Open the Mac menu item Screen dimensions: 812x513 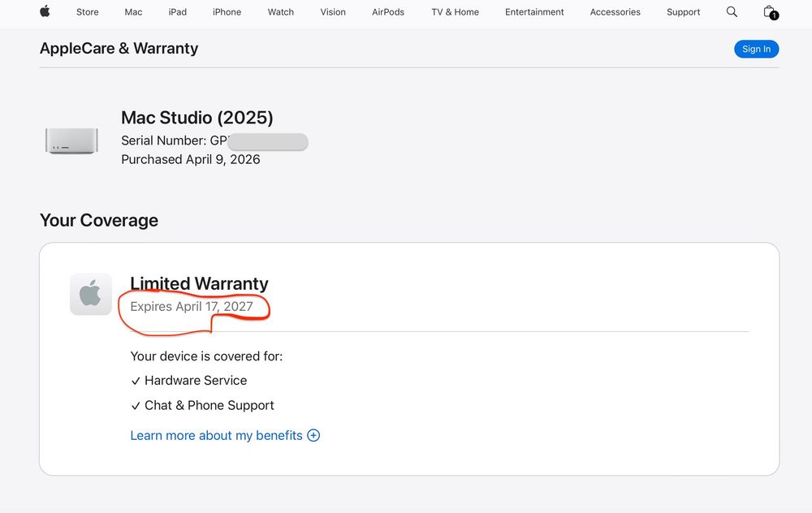point(133,12)
